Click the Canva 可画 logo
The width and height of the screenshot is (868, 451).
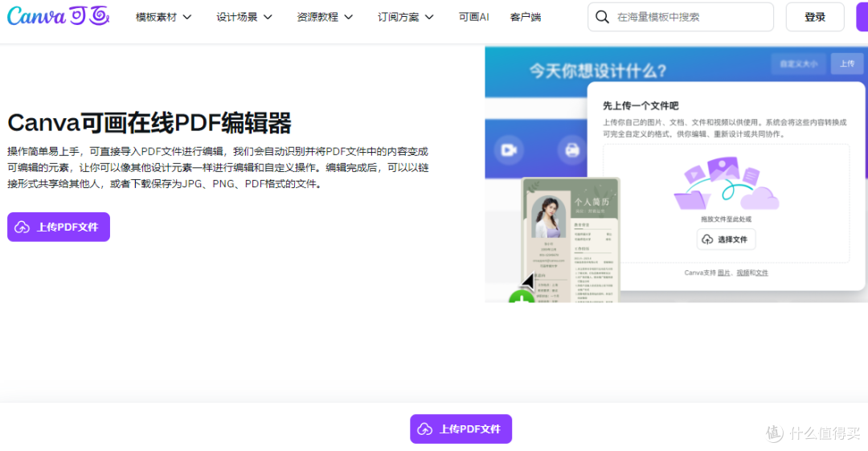point(58,16)
